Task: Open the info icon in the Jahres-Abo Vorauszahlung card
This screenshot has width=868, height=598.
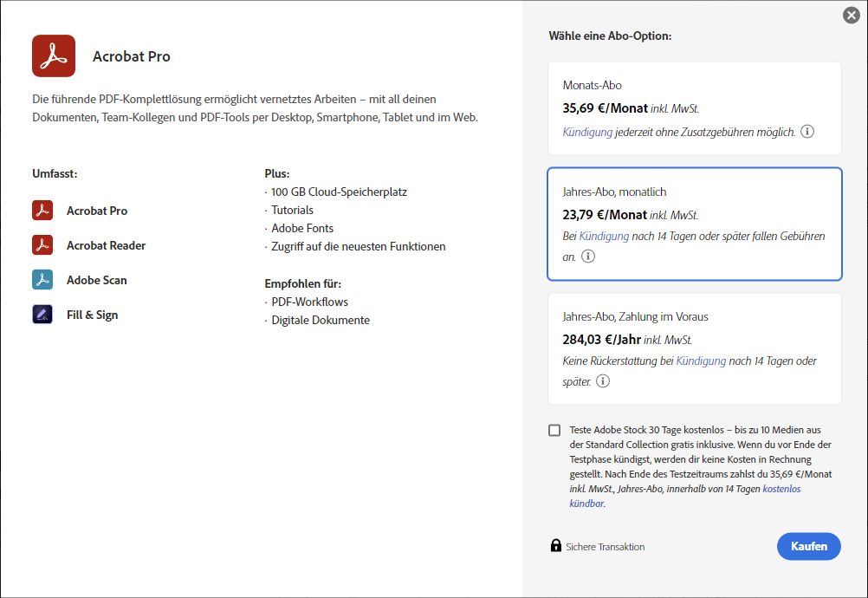Action: click(602, 381)
